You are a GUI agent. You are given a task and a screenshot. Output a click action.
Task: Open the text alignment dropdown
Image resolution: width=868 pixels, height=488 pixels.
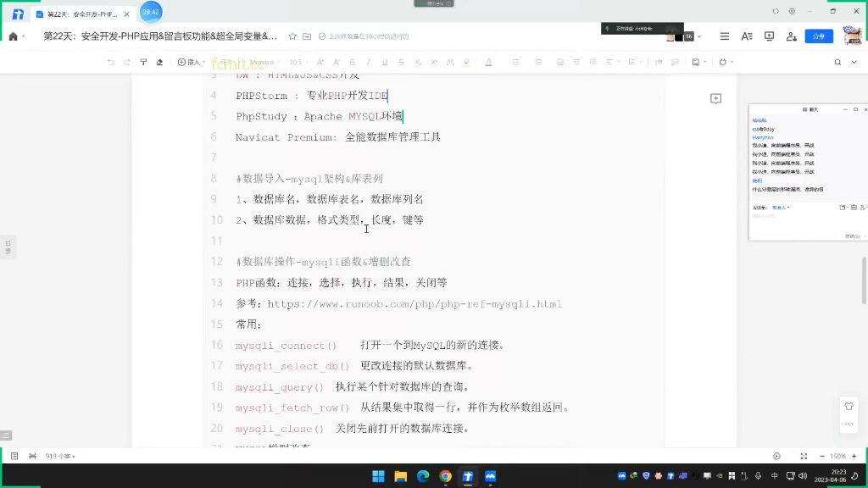click(x=611, y=62)
